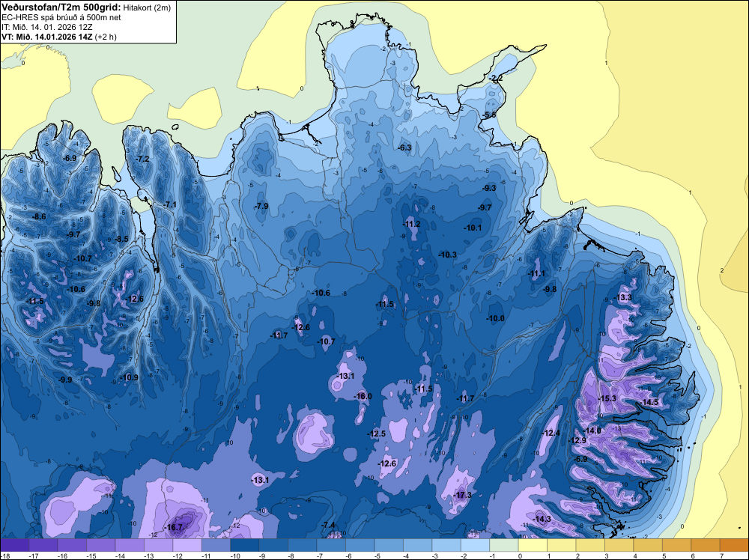Click the -5.5 temperature label

489,115
